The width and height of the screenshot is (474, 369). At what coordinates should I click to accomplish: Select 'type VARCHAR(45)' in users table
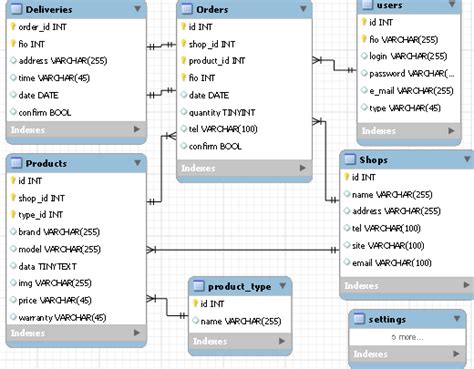click(x=405, y=108)
